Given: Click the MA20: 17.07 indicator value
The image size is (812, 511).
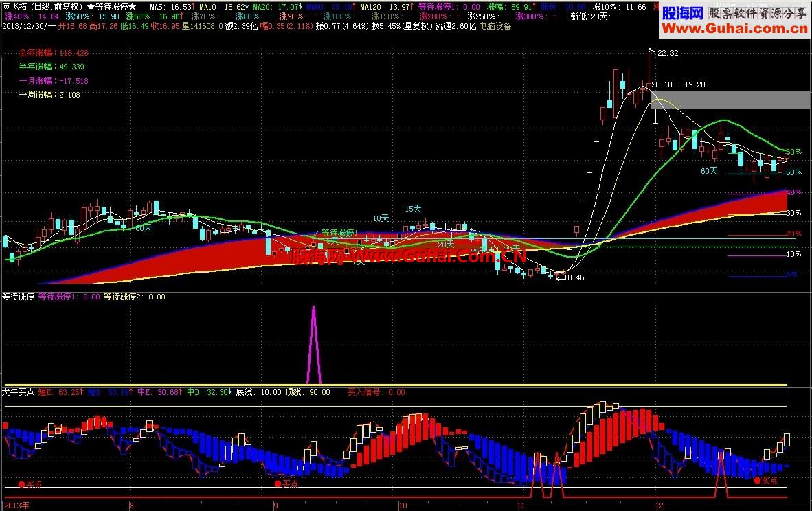Looking at the screenshot, I should (278, 7).
